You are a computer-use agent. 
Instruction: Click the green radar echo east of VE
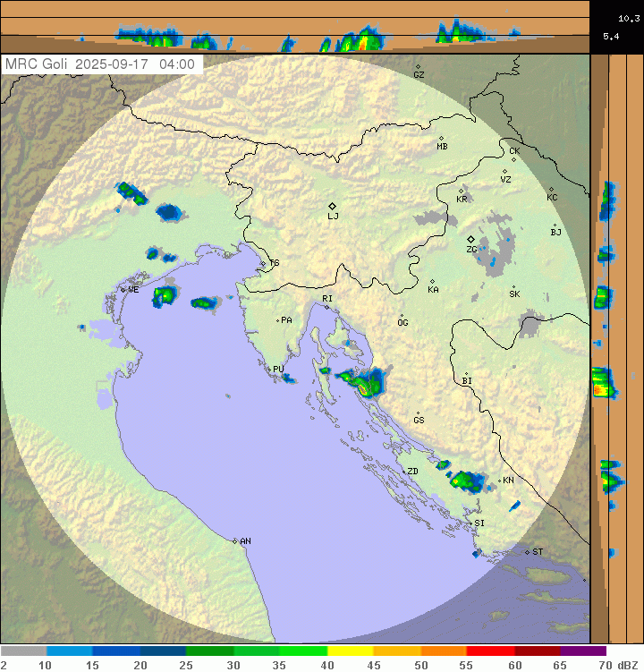(x=165, y=295)
